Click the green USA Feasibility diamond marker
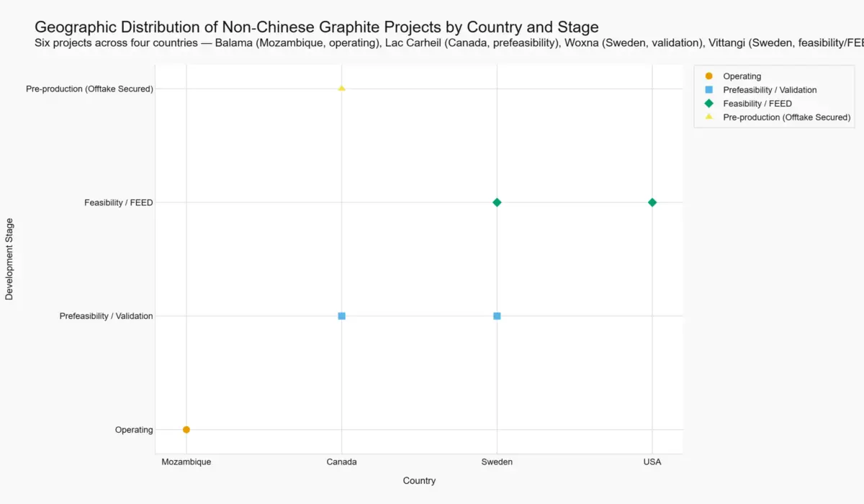The width and height of the screenshot is (864, 504). pos(652,202)
